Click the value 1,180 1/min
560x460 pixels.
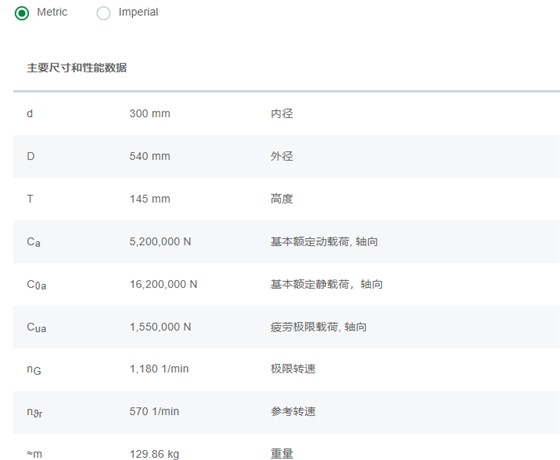click(159, 369)
